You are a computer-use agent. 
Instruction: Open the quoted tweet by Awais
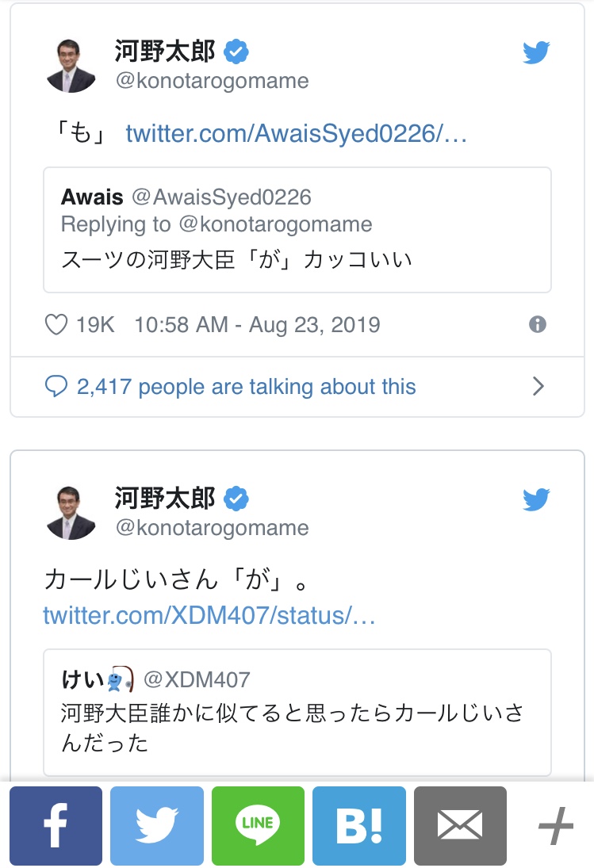297,230
